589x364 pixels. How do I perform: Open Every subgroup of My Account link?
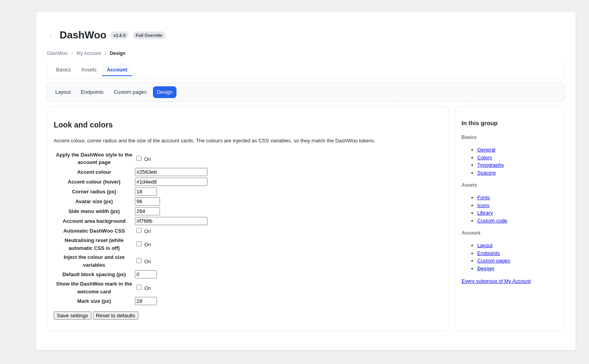point(496,281)
